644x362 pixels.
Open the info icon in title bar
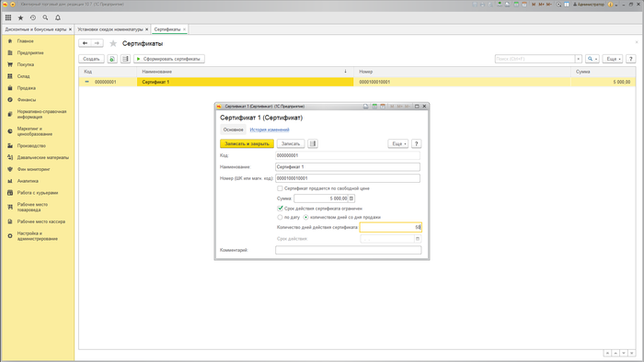coord(610,4)
